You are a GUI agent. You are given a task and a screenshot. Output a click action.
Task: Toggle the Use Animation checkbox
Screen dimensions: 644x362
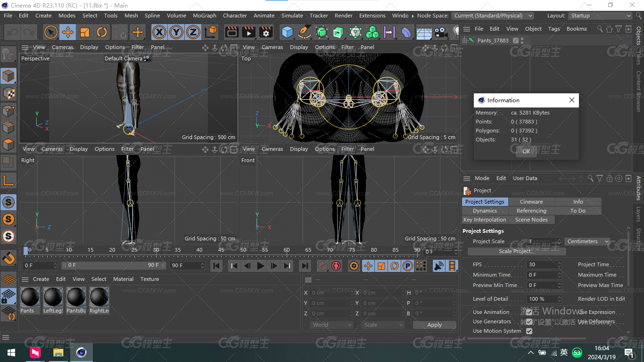tap(529, 312)
